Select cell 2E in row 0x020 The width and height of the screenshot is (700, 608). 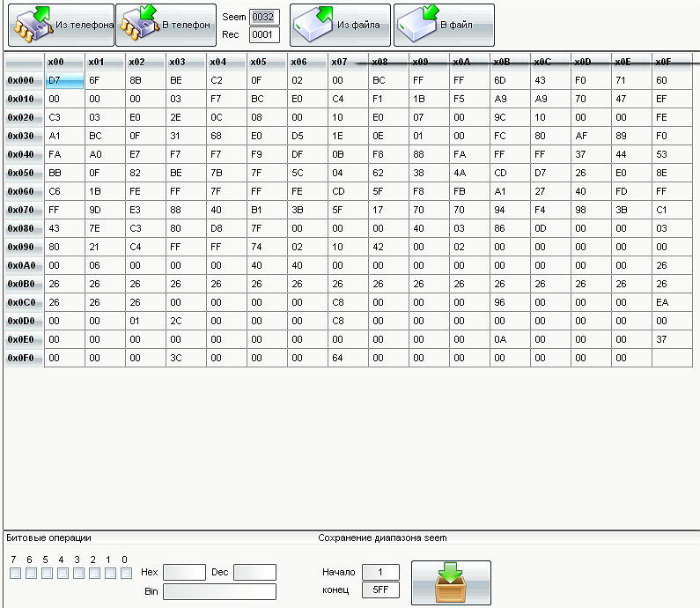point(186,117)
